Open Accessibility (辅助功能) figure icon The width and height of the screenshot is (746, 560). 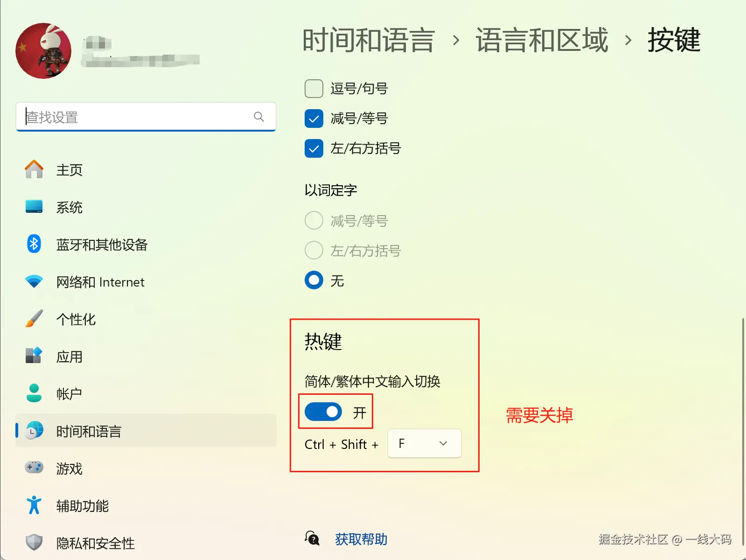[34, 505]
